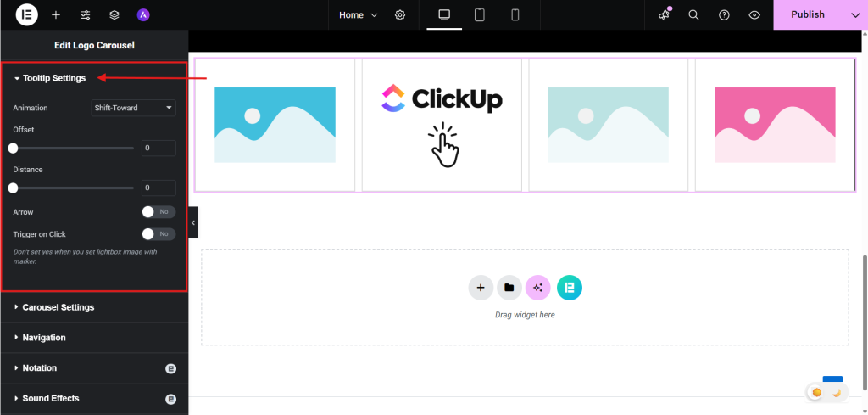Select the pink placeholder image slide

point(775,125)
